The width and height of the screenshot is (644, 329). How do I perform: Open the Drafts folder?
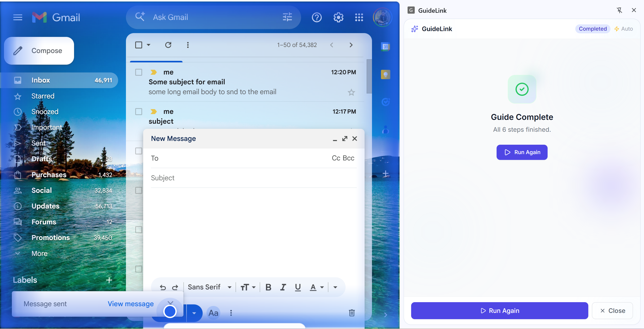[42, 159]
